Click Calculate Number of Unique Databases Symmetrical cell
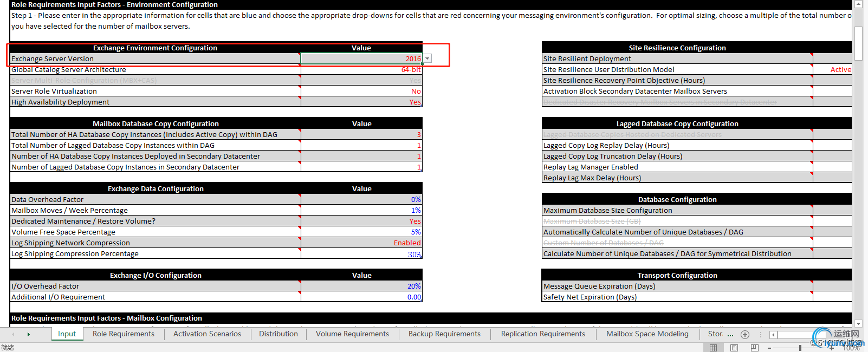The width and height of the screenshot is (868, 352). 677,253
